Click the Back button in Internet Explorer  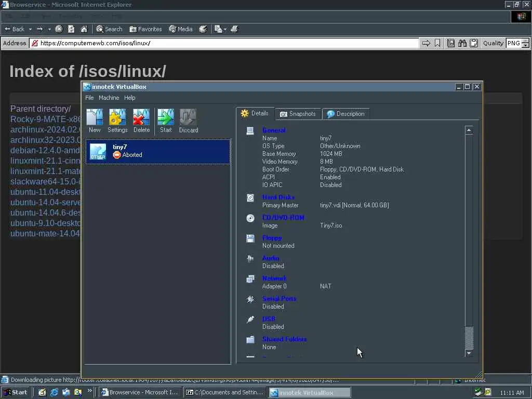(15, 29)
